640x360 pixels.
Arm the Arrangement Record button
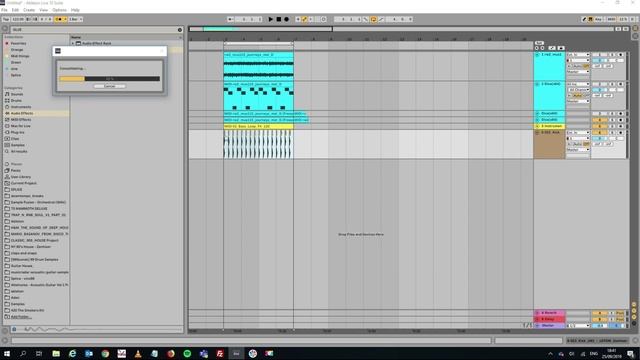(287, 19)
